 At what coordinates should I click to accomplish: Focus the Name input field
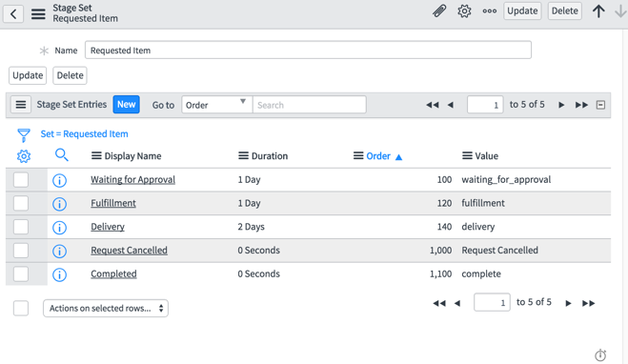[308, 51]
